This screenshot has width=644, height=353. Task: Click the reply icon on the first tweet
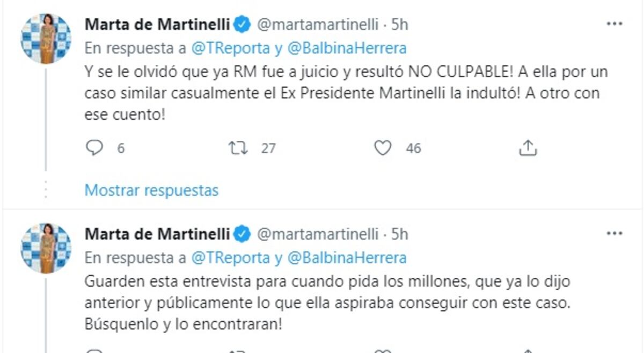pyautogui.click(x=96, y=147)
